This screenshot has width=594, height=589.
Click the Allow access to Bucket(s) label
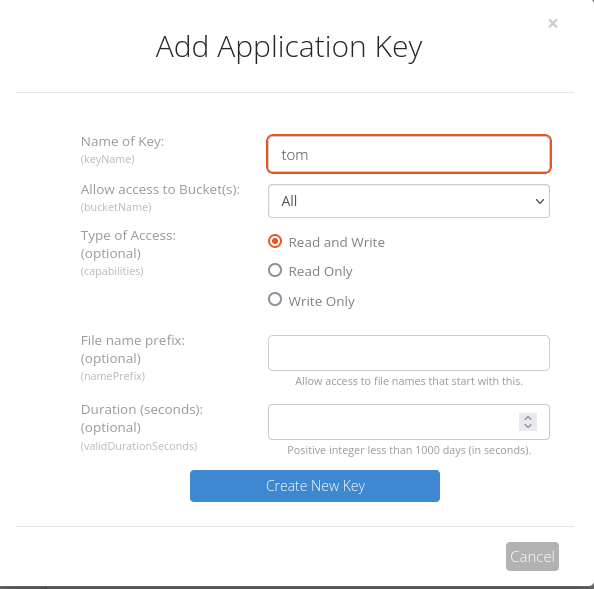[x=160, y=189]
